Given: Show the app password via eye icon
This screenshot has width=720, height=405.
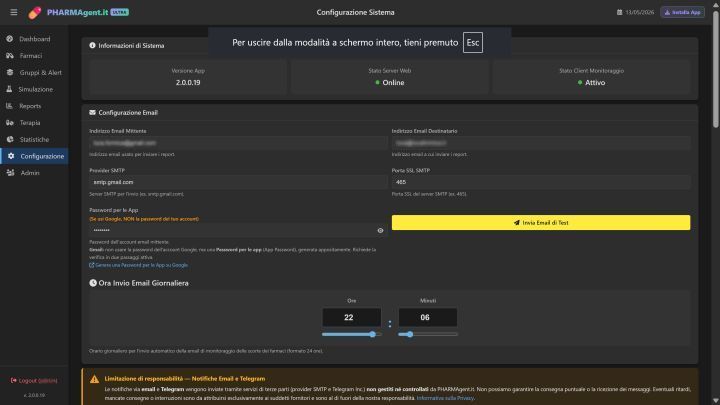Looking at the screenshot, I should click(380, 231).
